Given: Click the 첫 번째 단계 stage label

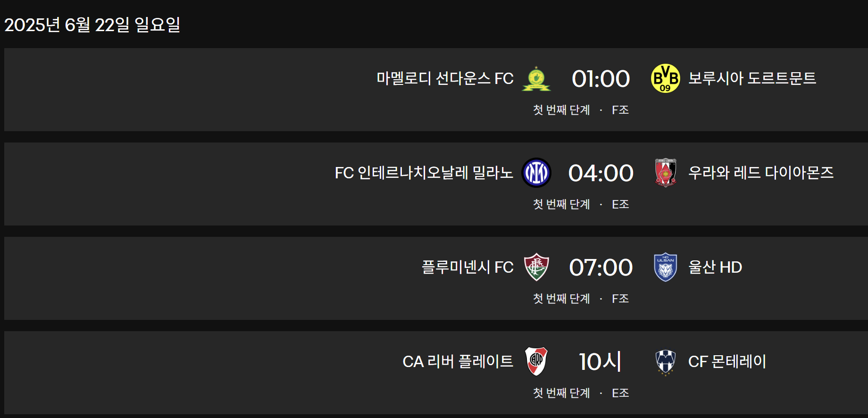Looking at the screenshot, I should [x=561, y=110].
